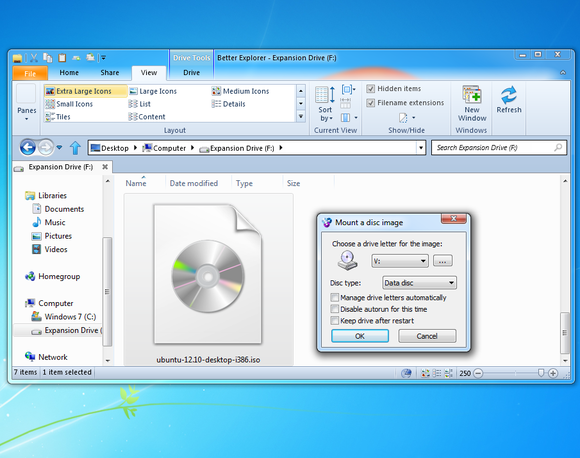This screenshot has height=458, width=580.
Task: Open Videos library in navigation pane
Action: [x=50, y=249]
